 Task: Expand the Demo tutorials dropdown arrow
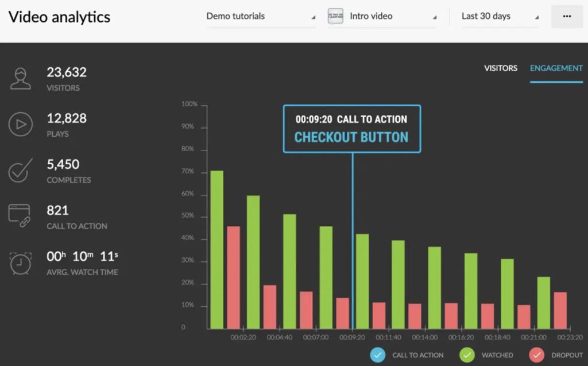(x=313, y=17)
